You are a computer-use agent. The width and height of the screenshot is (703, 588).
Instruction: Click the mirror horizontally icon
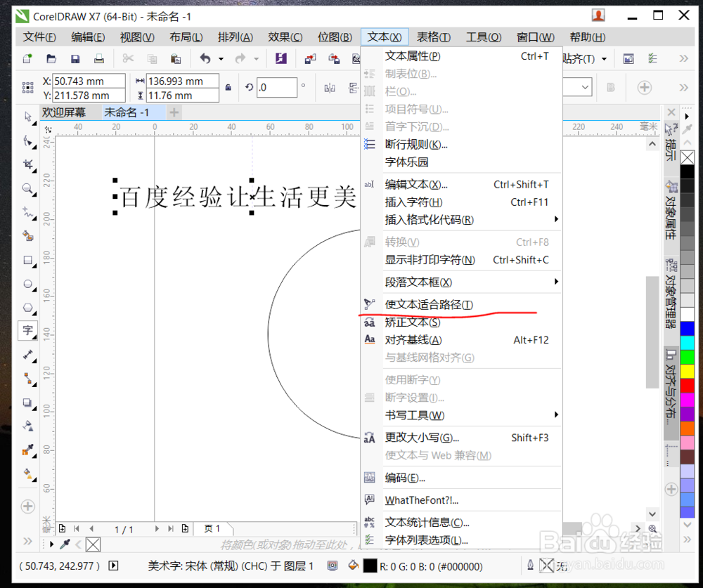tap(330, 87)
